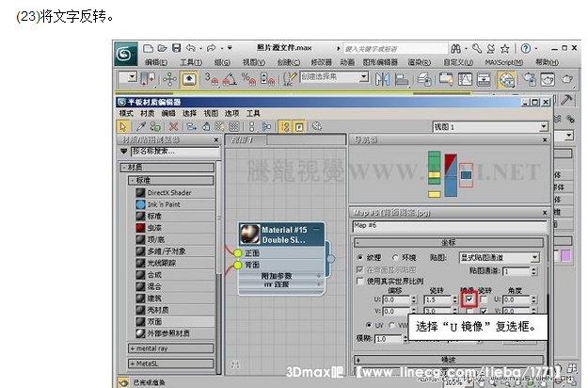The image size is (588, 388).
Task: Click the binoculars search icon
Action: [x=456, y=48]
